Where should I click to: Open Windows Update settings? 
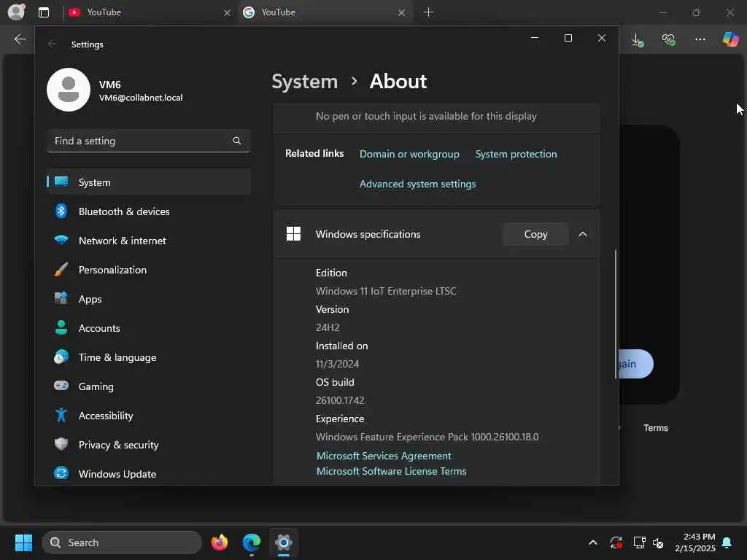pyautogui.click(x=149, y=474)
